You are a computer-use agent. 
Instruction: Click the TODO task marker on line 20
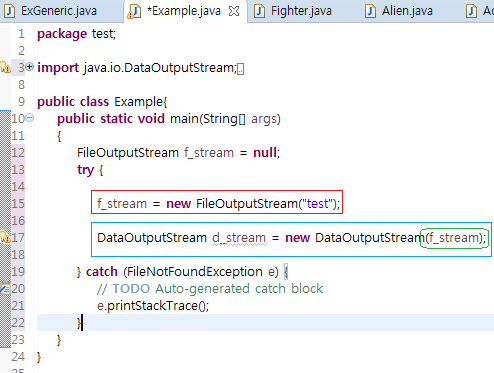[x=5, y=288]
